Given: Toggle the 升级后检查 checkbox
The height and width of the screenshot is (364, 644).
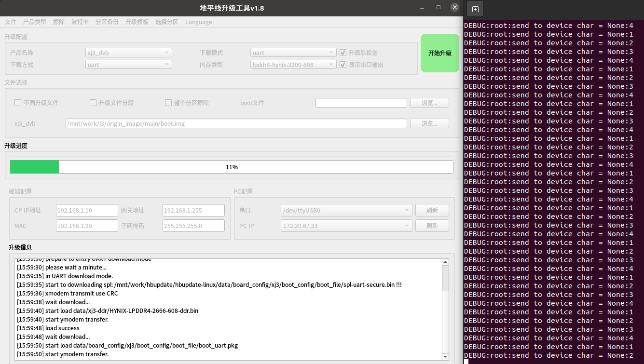Looking at the screenshot, I should click(x=343, y=53).
